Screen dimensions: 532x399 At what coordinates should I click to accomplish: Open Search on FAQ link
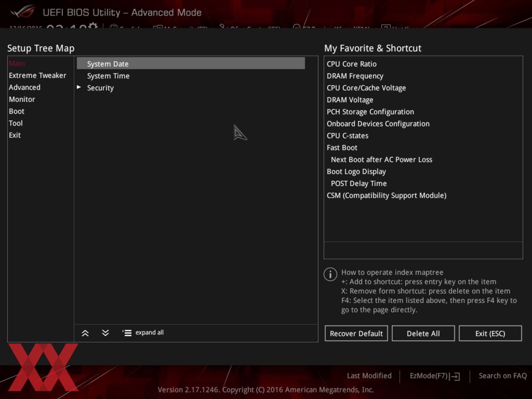click(503, 376)
